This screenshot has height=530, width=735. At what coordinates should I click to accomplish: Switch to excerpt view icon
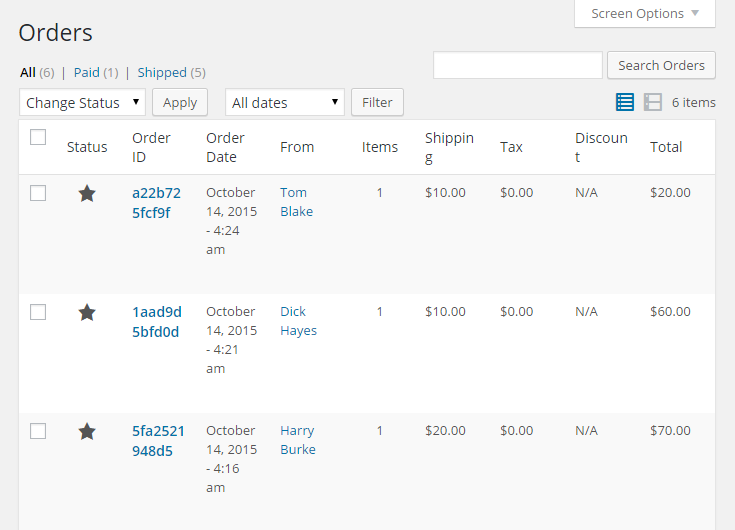point(653,102)
